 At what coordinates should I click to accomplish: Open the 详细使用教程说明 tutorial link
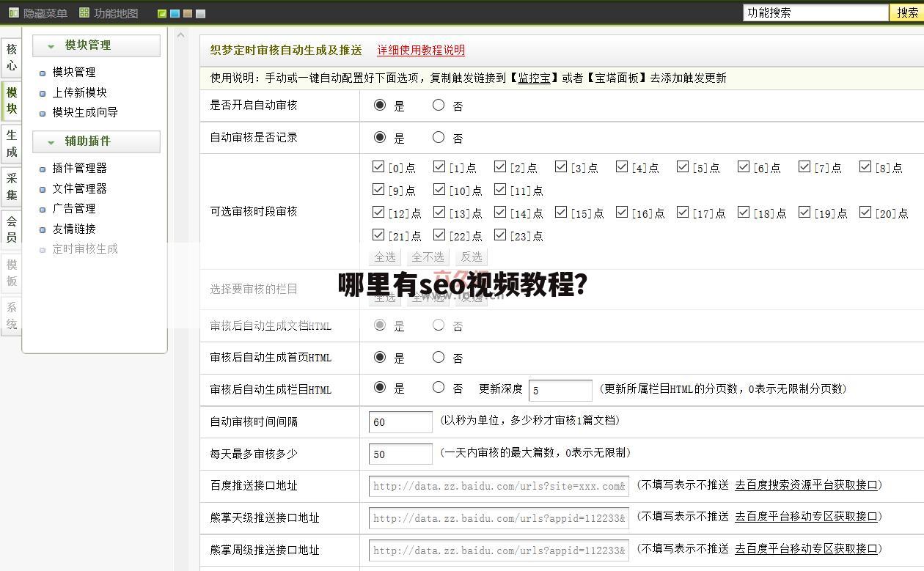point(420,50)
